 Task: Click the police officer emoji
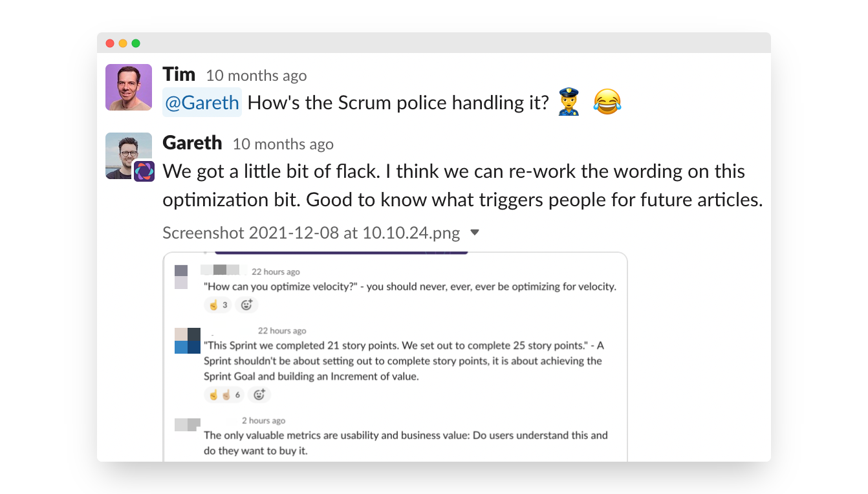(569, 102)
